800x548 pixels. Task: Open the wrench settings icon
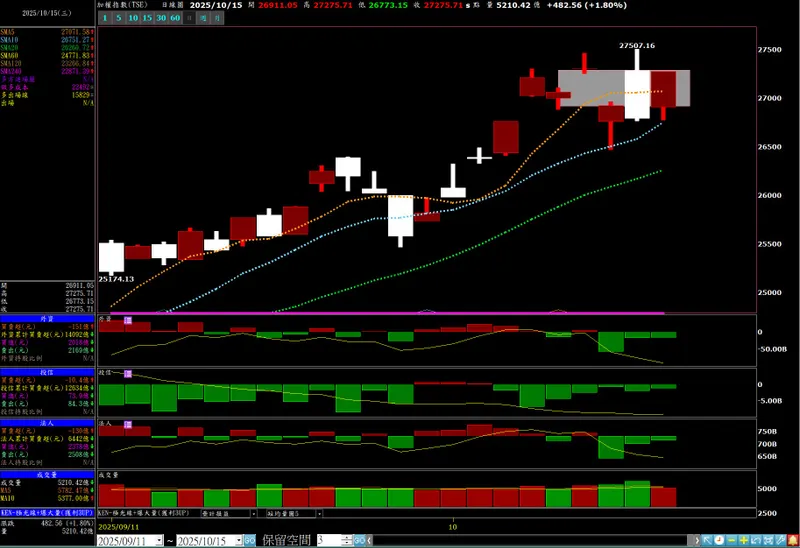tap(781, 540)
